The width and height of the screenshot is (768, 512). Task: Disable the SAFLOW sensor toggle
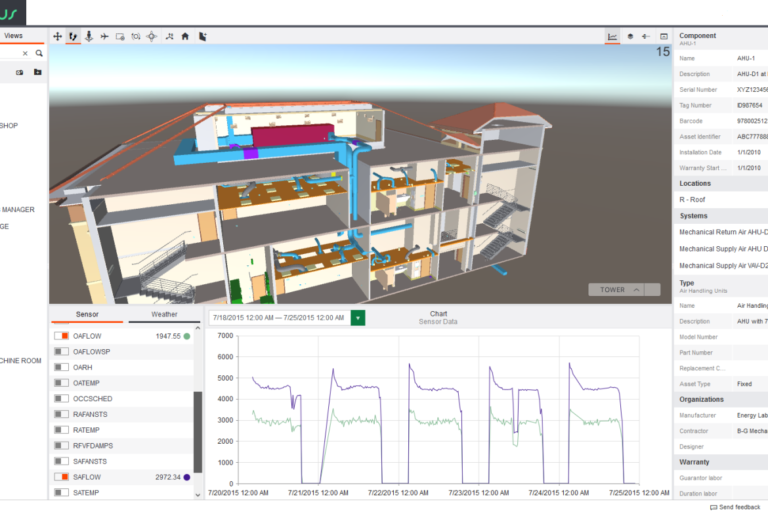tap(61, 477)
